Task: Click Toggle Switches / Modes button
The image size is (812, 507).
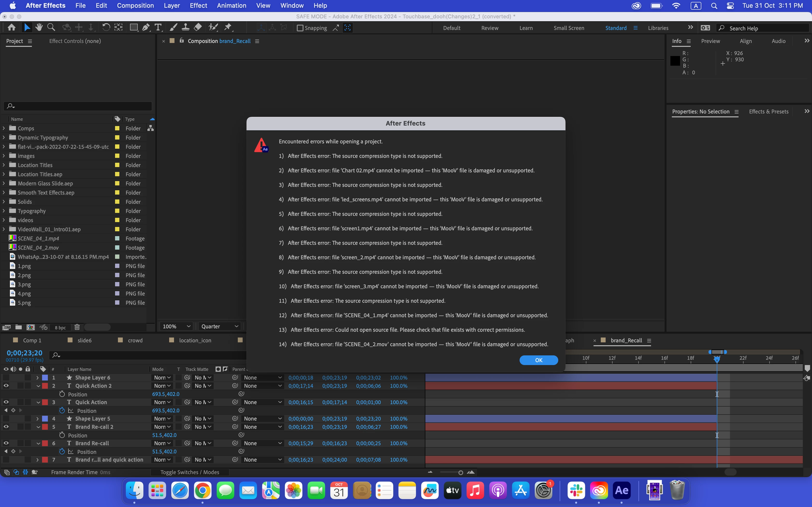Action: click(189, 472)
